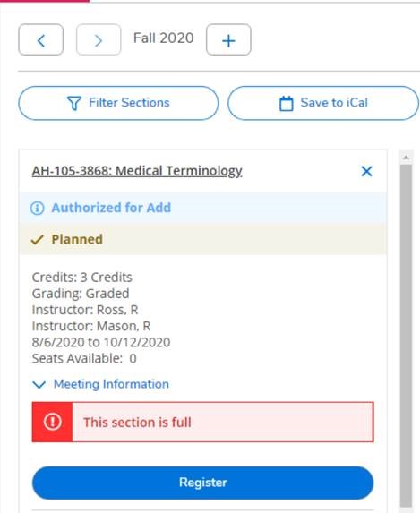Click the funnel icon in Filter Sections
420x513 pixels.
(x=74, y=103)
